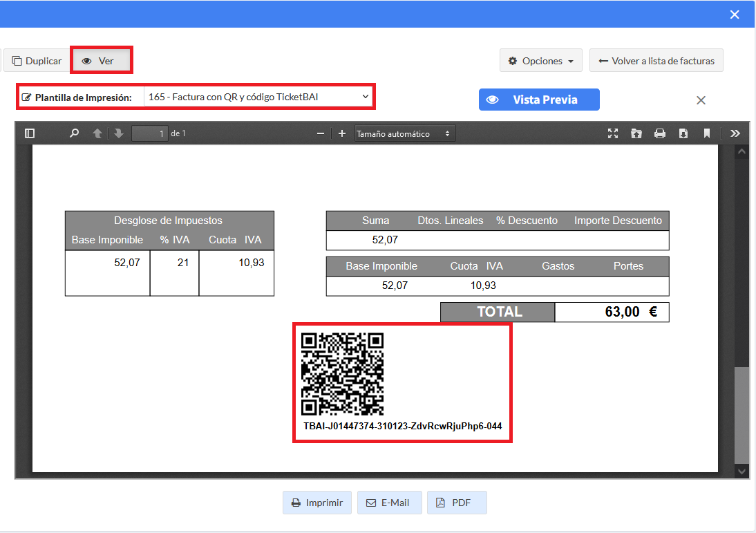756x533 pixels.
Task: Click the Gastos column header
Action: (x=558, y=265)
